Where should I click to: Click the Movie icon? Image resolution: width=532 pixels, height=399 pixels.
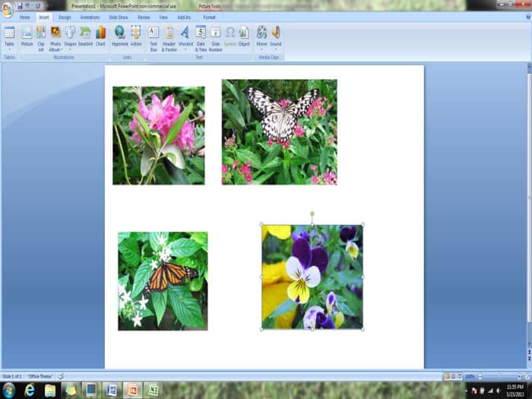[x=261, y=32]
